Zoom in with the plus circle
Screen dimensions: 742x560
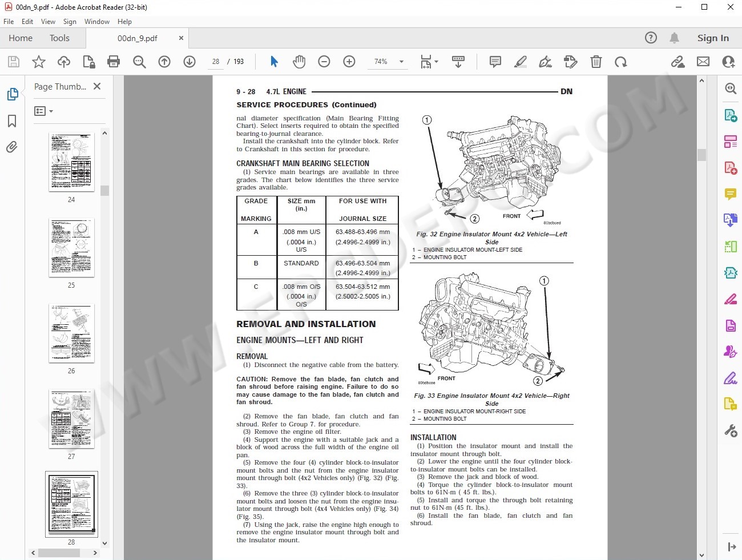[x=349, y=62]
